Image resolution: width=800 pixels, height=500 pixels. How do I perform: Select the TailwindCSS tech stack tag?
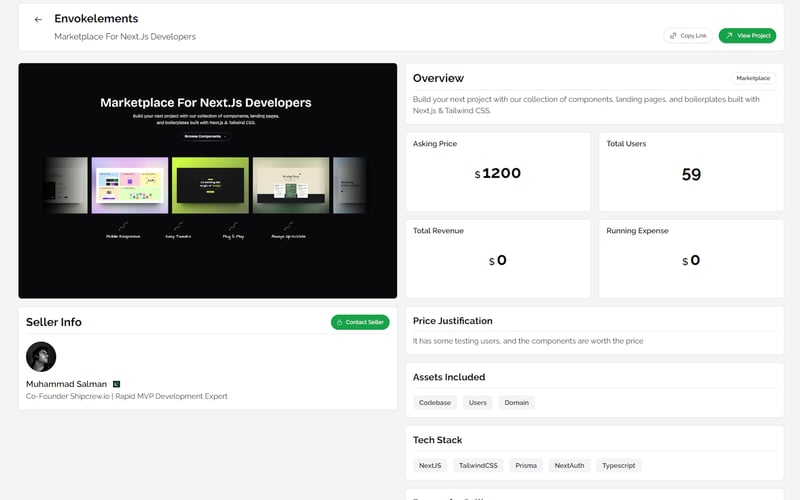point(478,465)
